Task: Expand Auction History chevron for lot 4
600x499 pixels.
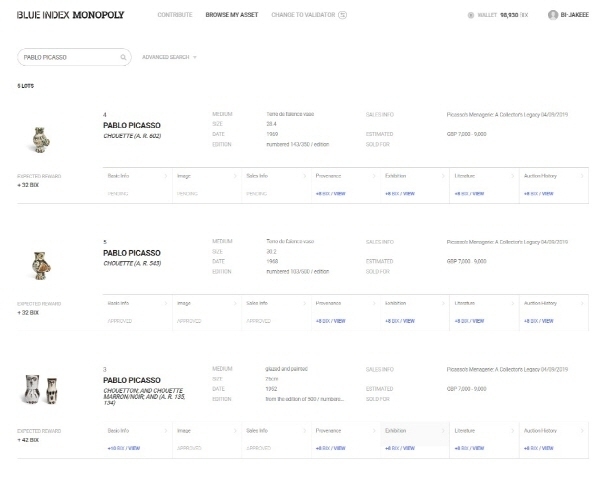Action: 582,176
